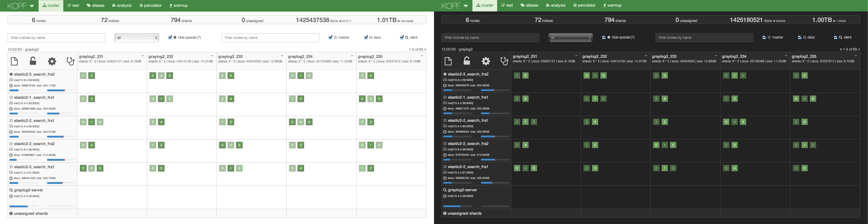Toggle the client checkbox in light theme
868x224 pixels.
[x=402, y=37]
